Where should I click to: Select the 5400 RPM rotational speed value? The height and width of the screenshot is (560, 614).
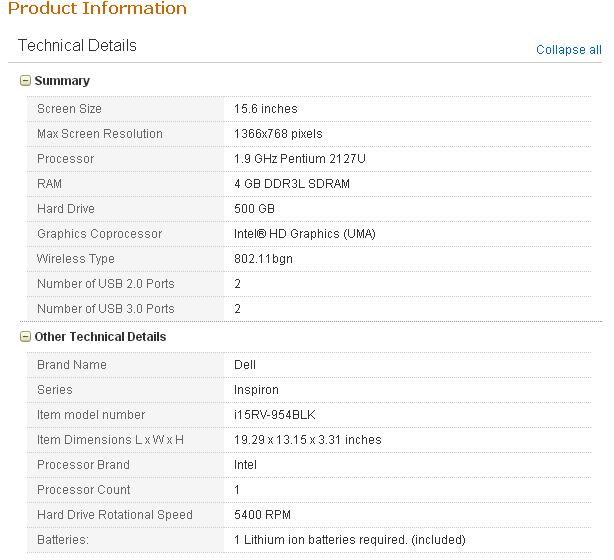point(262,515)
